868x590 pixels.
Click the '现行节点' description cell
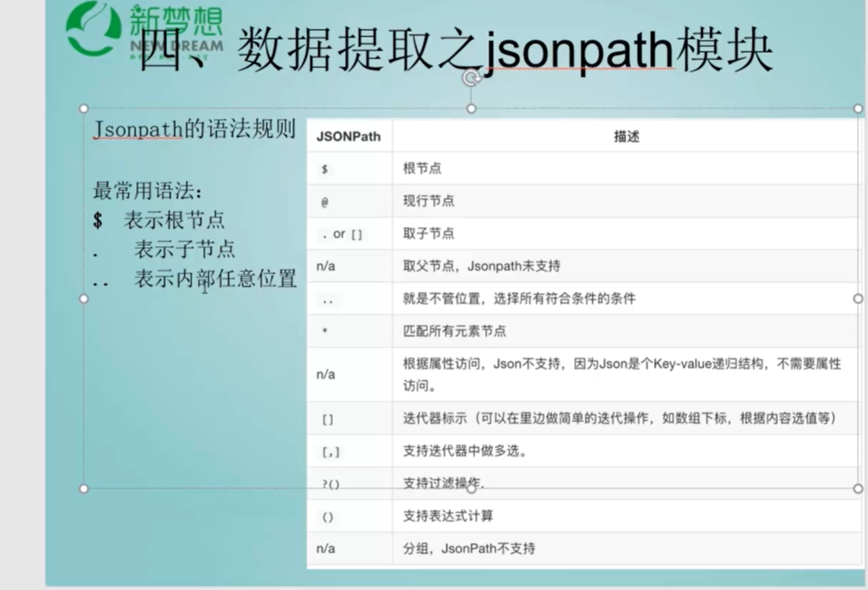coord(626,201)
